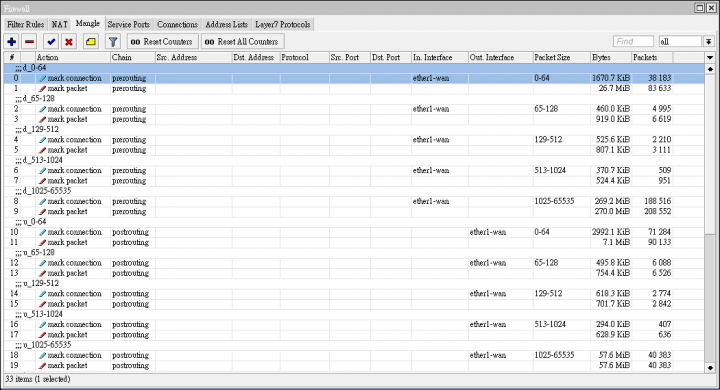720x390 pixels.
Task: Click mark packet icon in rule 3
Action: point(42,119)
